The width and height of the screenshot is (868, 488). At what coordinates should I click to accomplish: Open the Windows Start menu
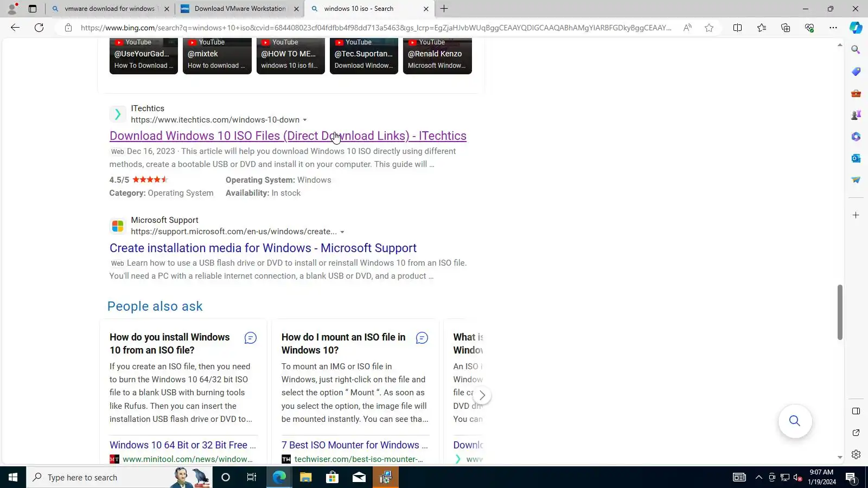click(13, 477)
